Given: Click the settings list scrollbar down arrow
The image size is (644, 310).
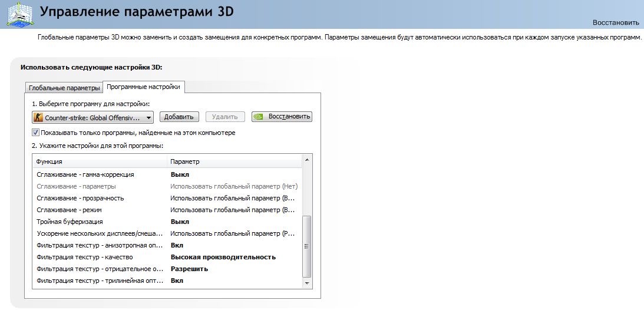Looking at the screenshot, I should [307, 283].
